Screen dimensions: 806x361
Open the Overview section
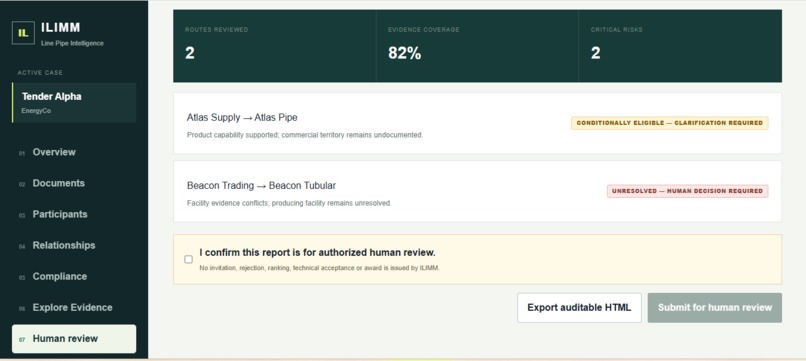[x=74, y=152]
